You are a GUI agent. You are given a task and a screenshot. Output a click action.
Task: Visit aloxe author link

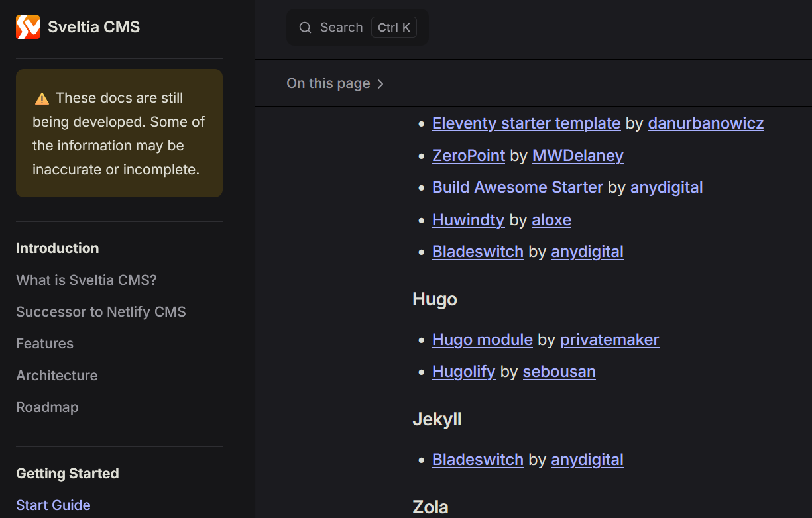(x=551, y=220)
